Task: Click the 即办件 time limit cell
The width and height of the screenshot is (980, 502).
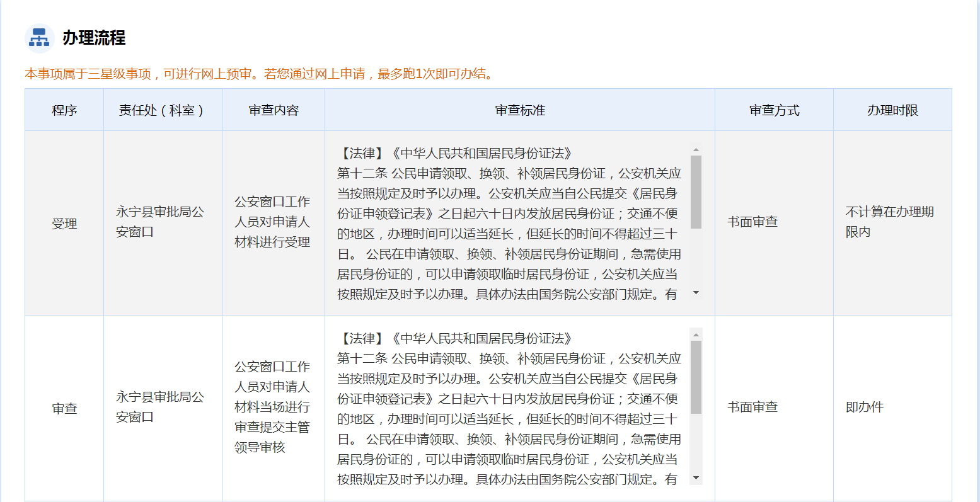Action: click(x=865, y=407)
